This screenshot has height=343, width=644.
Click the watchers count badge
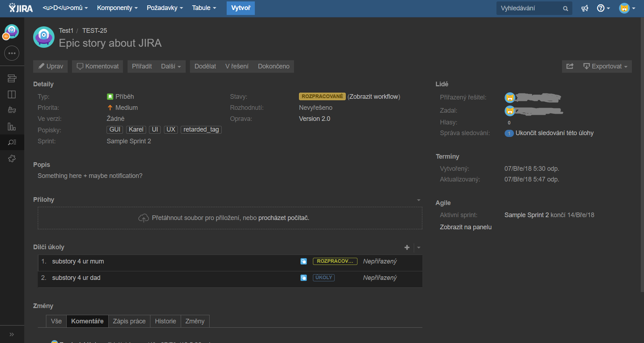tap(509, 133)
